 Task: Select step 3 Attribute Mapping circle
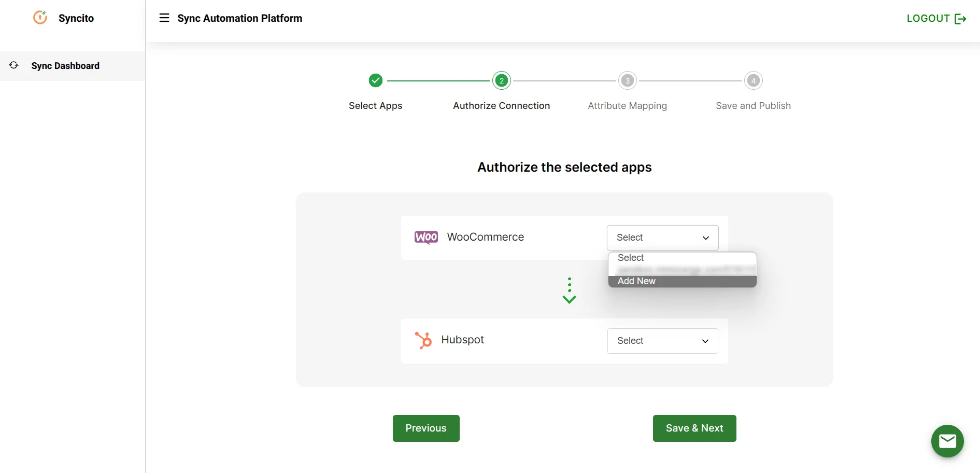point(627,80)
